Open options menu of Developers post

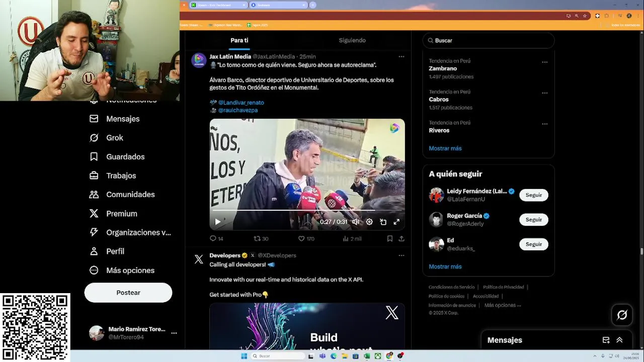[401, 255]
